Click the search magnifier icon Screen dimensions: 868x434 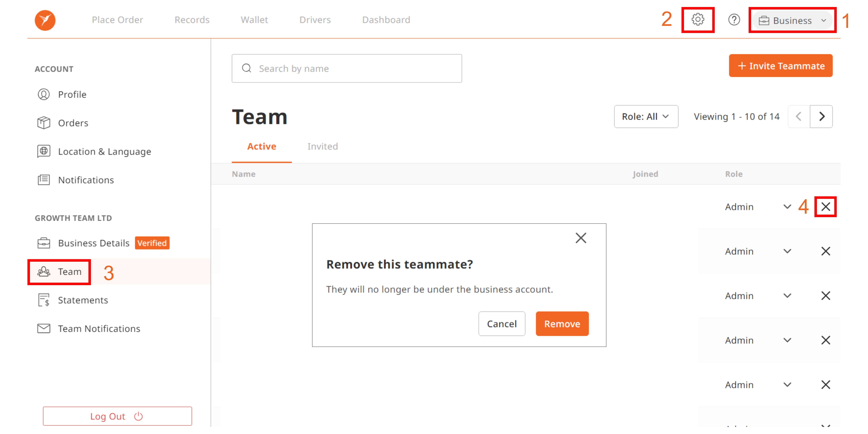[x=247, y=68]
